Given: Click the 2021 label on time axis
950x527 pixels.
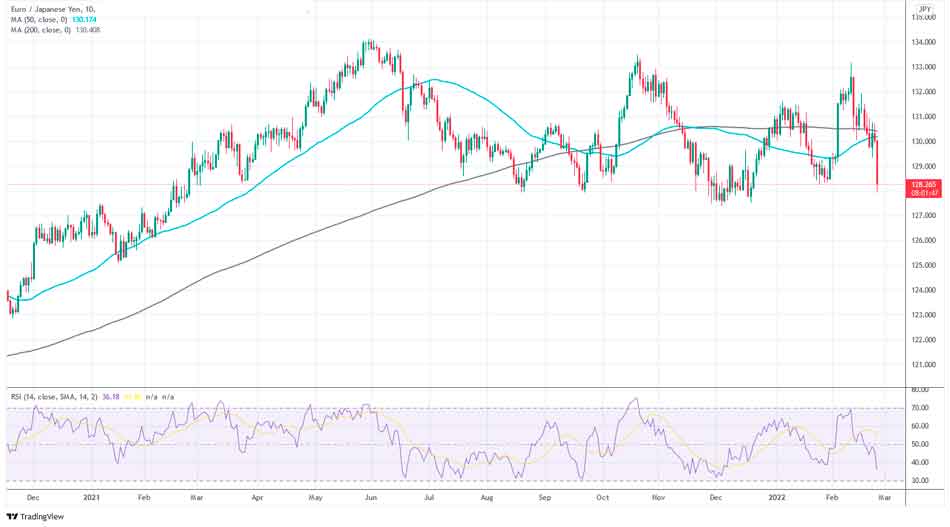Looking at the screenshot, I should (x=92, y=496).
